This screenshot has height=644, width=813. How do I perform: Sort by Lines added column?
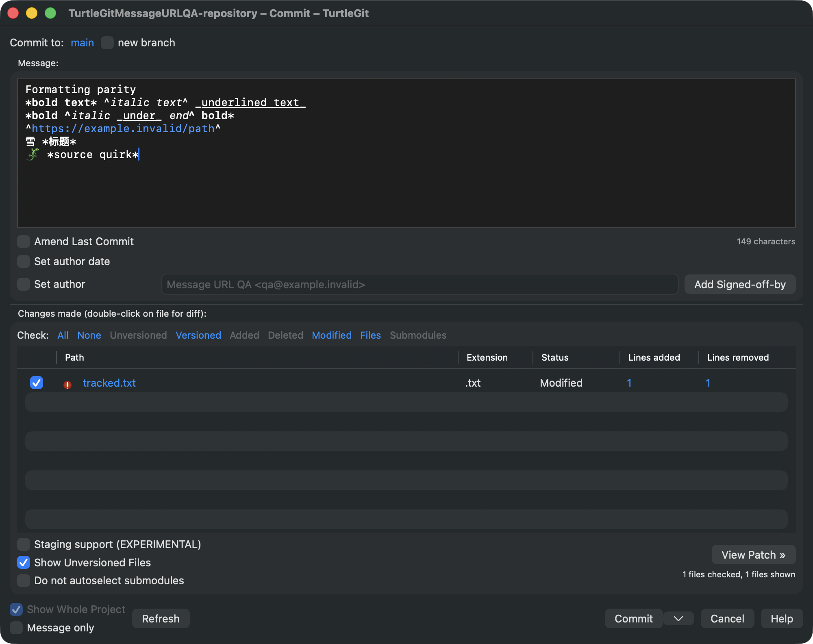659,357
